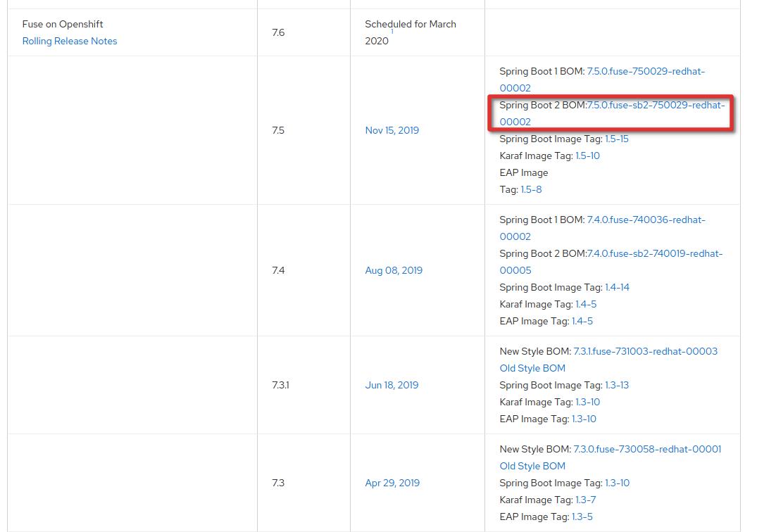The image size is (757, 532).
Task: Open Spring Boot Image Tag 1.5-15
Action: (x=616, y=139)
